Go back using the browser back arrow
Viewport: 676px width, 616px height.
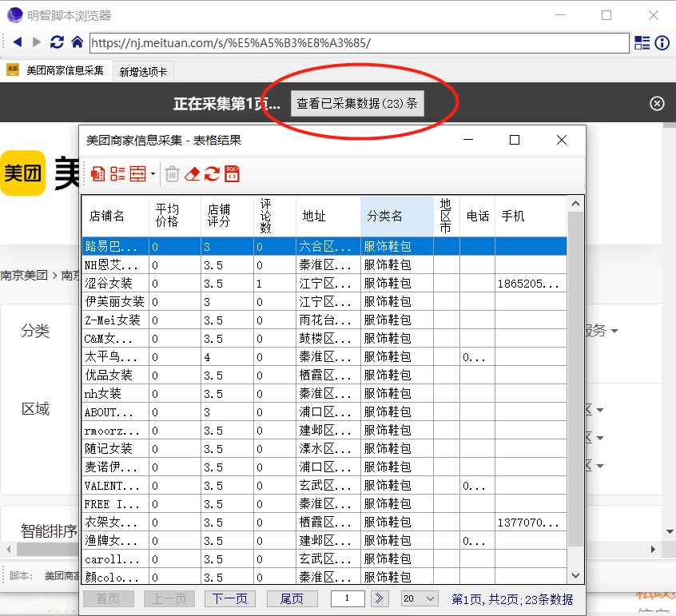(x=18, y=42)
